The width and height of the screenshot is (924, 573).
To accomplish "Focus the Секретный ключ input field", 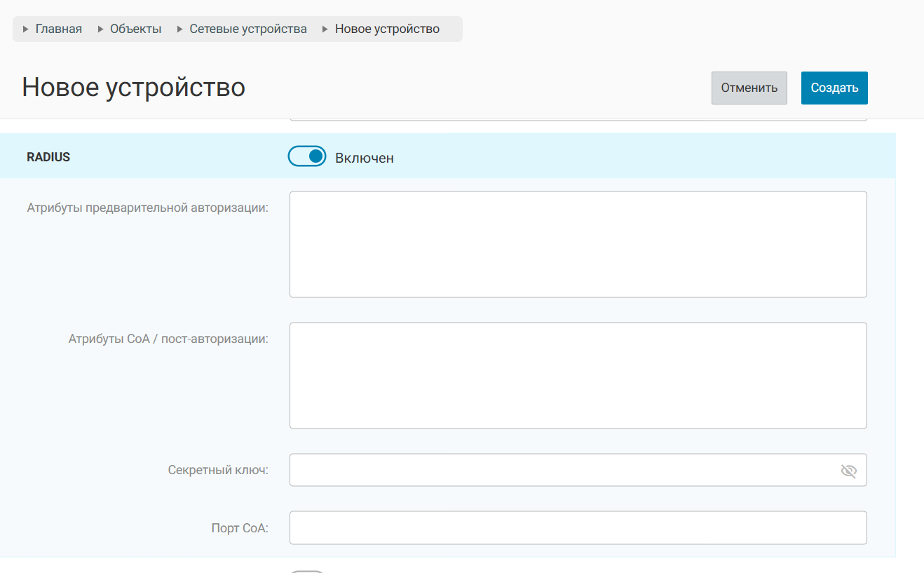I will tap(561, 470).
